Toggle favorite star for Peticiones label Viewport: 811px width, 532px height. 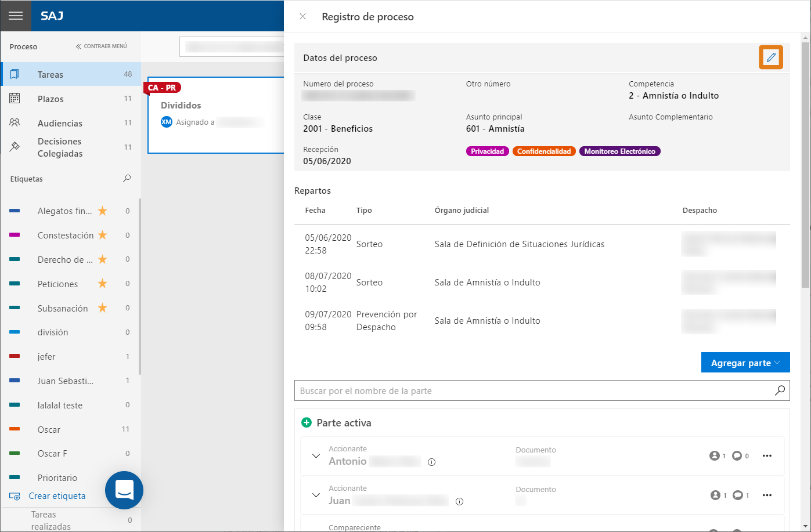(x=103, y=284)
